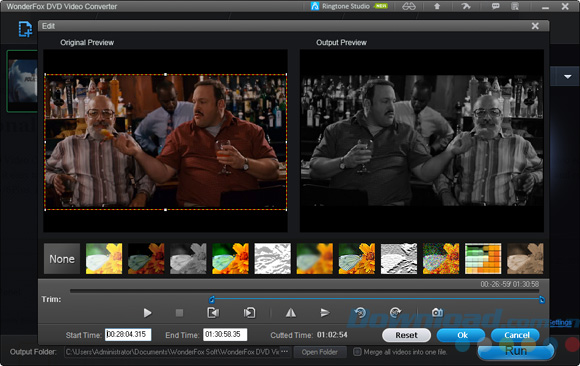The height and width of the screenshot is (366, 580).
Task: Set the trim start point marker icon
Action: [x=213, y=313]
